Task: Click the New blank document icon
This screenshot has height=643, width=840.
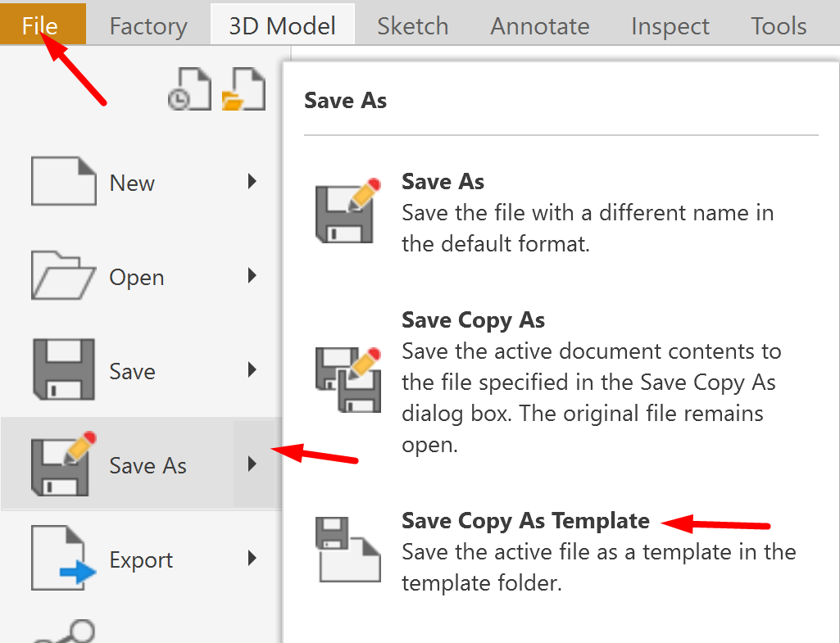Action: coord(63,182)
